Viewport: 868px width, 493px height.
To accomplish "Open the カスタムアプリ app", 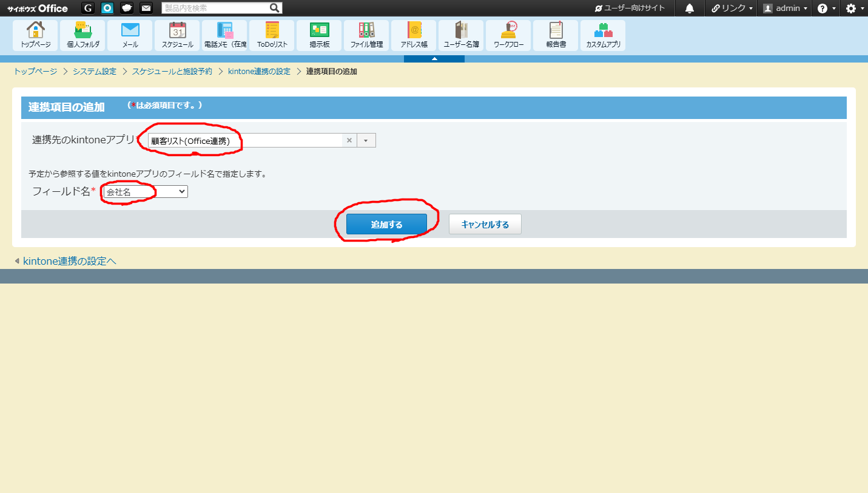I will [604, 36].
